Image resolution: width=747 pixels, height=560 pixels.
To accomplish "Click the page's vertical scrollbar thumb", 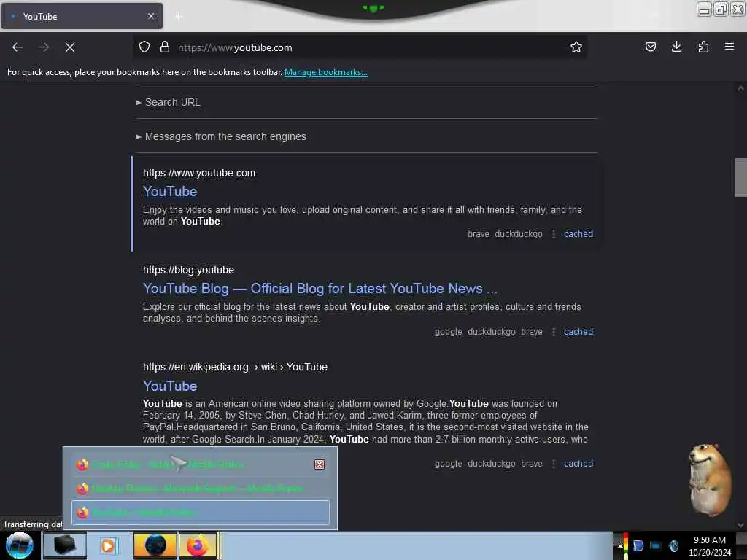I will click(x=740, y=177).
